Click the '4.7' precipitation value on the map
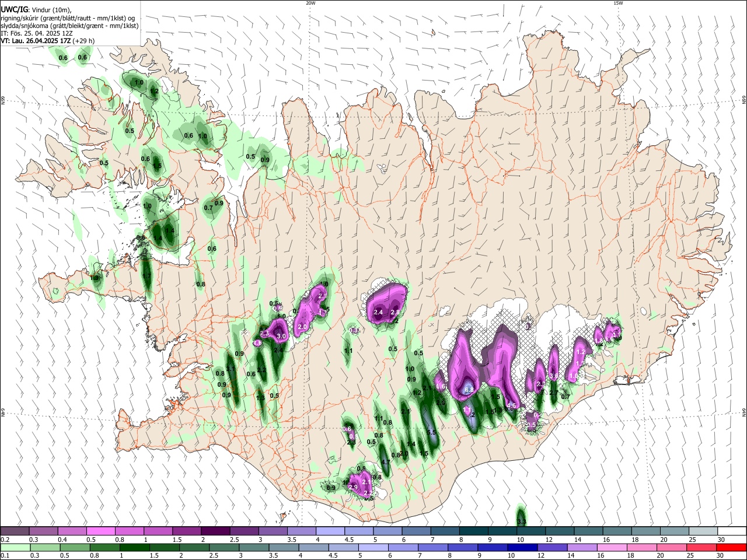Image resolution: width=747 pixels, height=560 pixels. click(x=386, y=462)
